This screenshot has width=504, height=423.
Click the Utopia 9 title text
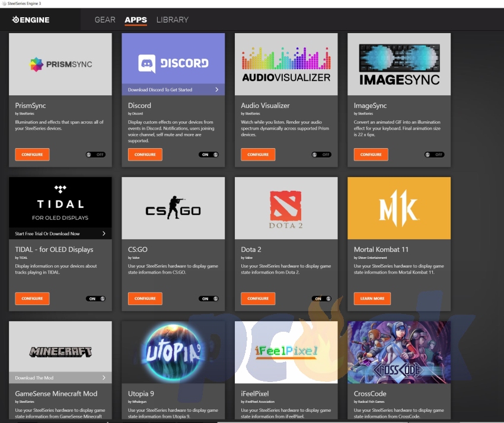click(141, 393)
